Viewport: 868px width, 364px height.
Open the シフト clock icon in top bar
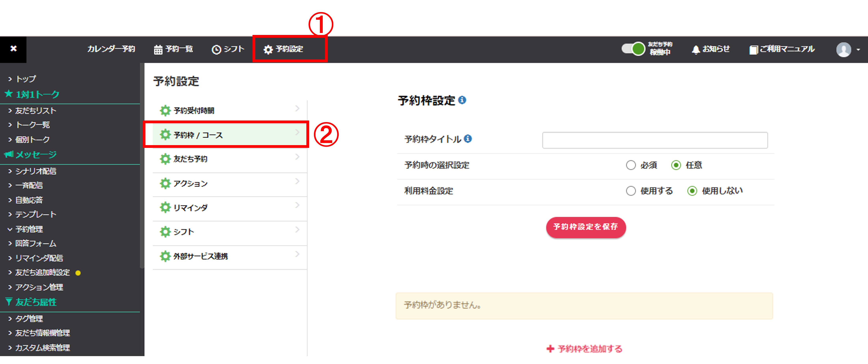(216, 49)
